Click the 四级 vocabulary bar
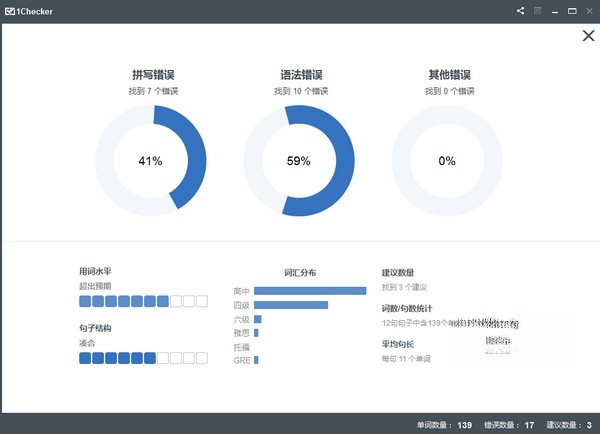 coord(291,305)
